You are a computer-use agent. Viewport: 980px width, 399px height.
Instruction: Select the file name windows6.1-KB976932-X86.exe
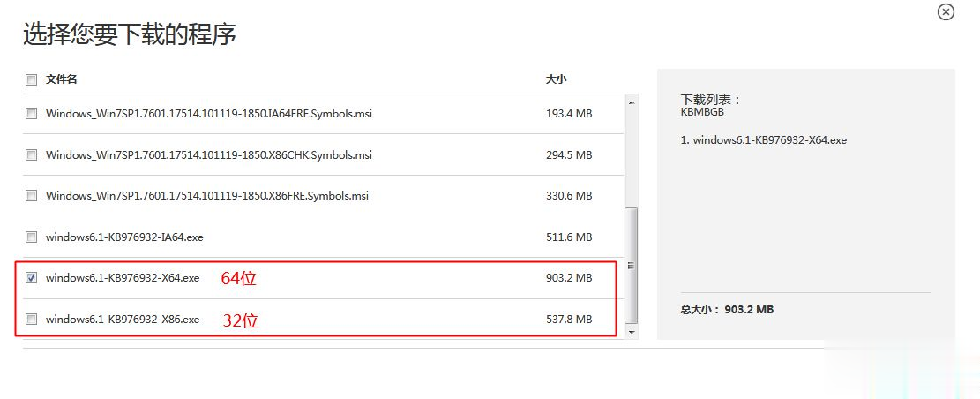[x=123, y=319]
